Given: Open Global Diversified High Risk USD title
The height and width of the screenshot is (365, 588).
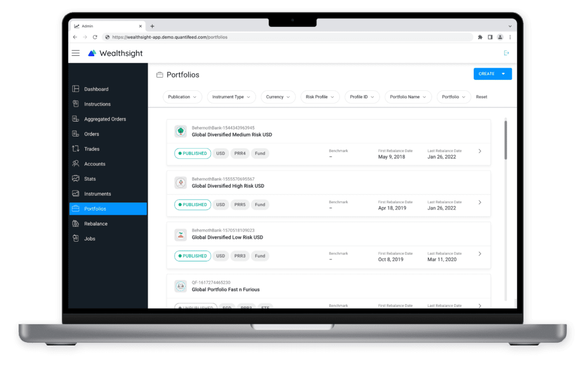Looking at the screenshot, I should click(228, 186).
